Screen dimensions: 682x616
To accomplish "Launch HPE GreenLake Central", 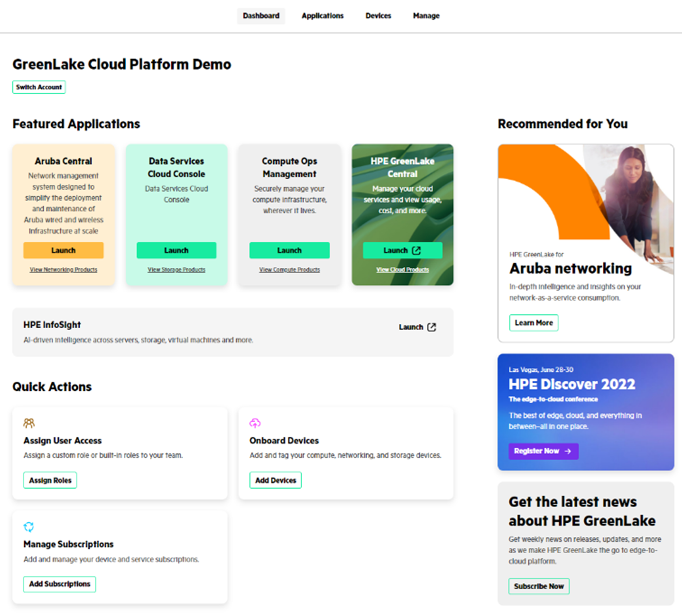I will [403, 250].
